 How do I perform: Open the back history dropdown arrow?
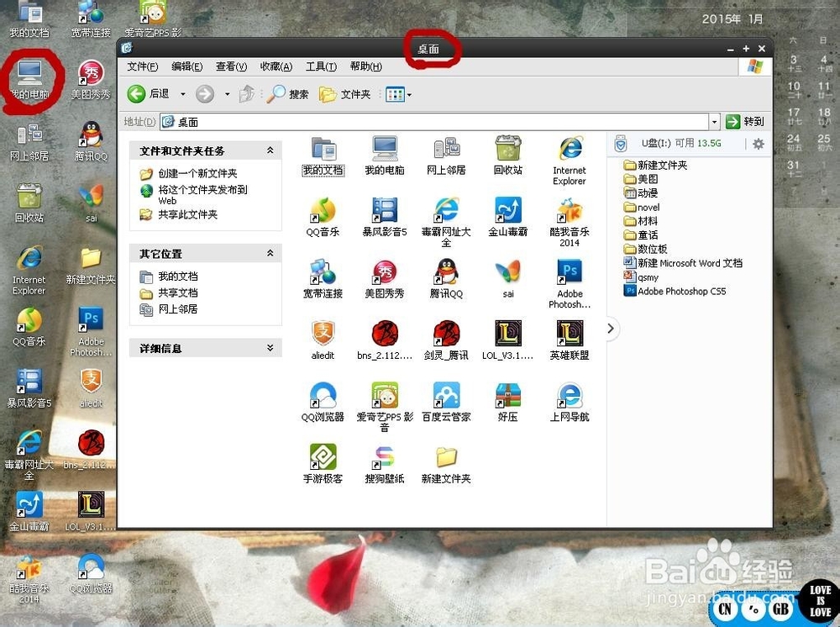click(x=182, y=94)
